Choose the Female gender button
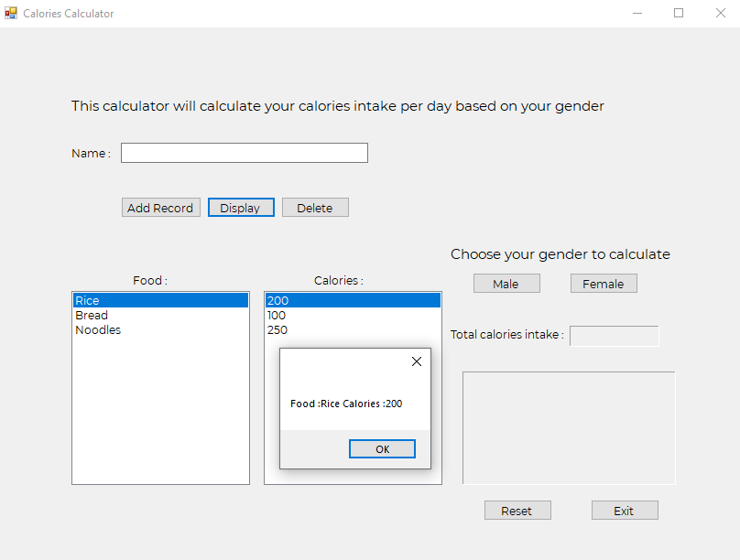 (x=604, y=284)
